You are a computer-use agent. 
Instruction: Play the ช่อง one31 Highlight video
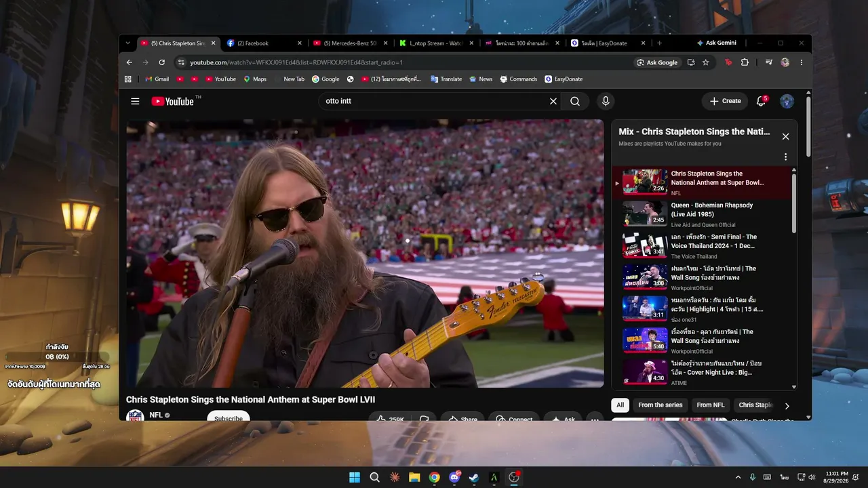coord(705,309)
